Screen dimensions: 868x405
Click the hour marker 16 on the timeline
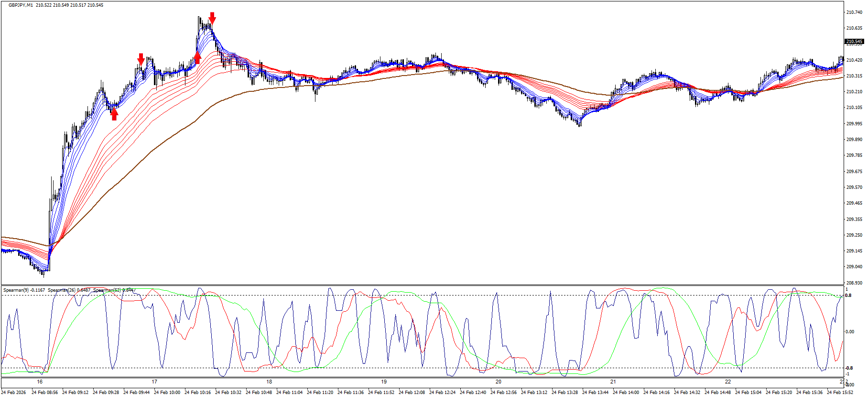40,382
